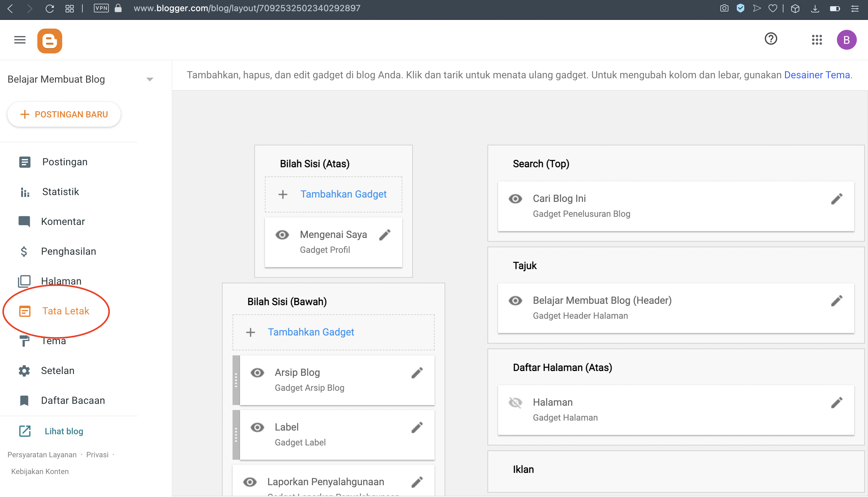The image size is (868, 497).
Task: Grab the Arsip Blog drag handle
Action: (x=236, y=380)
